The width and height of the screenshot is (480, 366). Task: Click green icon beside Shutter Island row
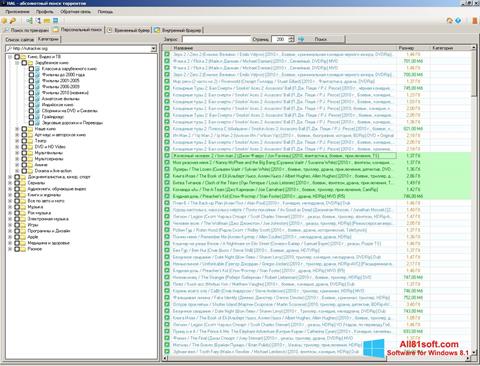pyautogui.click(x=167, y=304)
